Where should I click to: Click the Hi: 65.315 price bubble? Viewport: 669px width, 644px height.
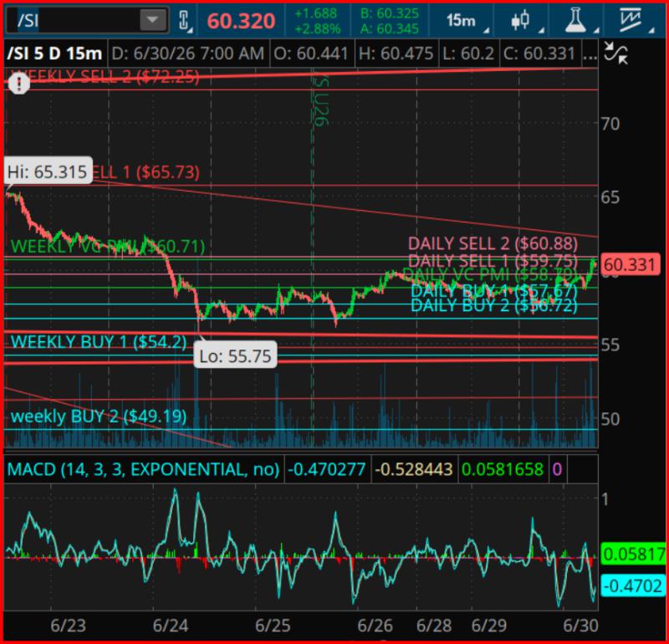pyautogui.click(x=48, y=171)
